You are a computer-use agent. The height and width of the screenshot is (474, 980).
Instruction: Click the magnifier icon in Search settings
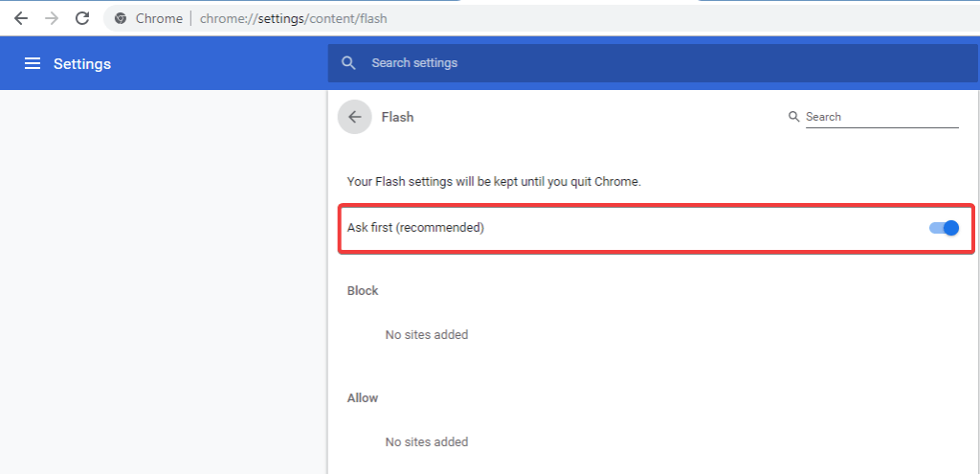pyautogui.click(x=349, y=63)
